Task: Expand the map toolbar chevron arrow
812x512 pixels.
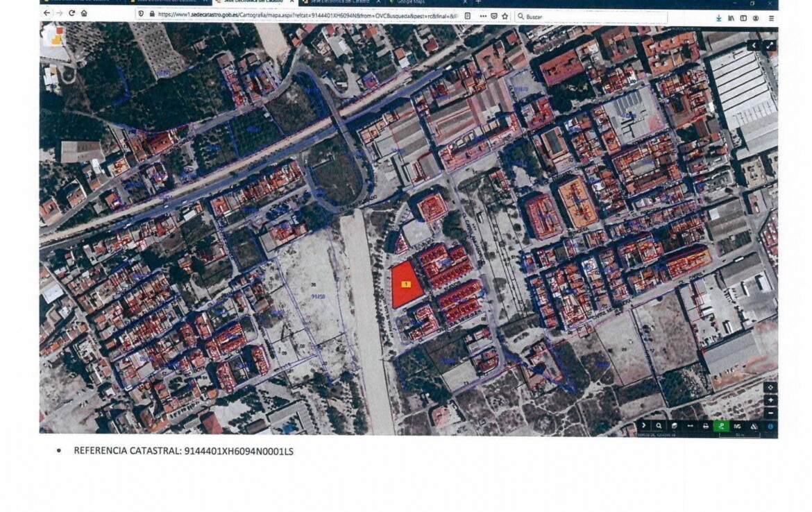Action: (x=643, y=426)
